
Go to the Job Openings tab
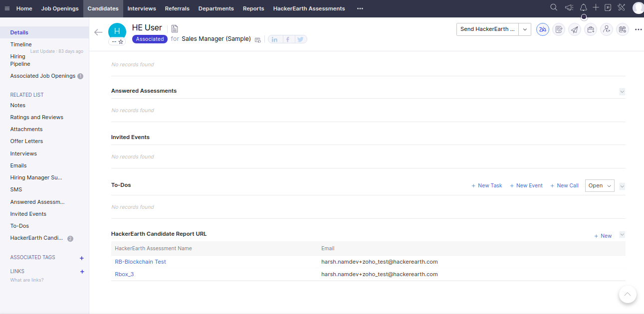(60, 8)
